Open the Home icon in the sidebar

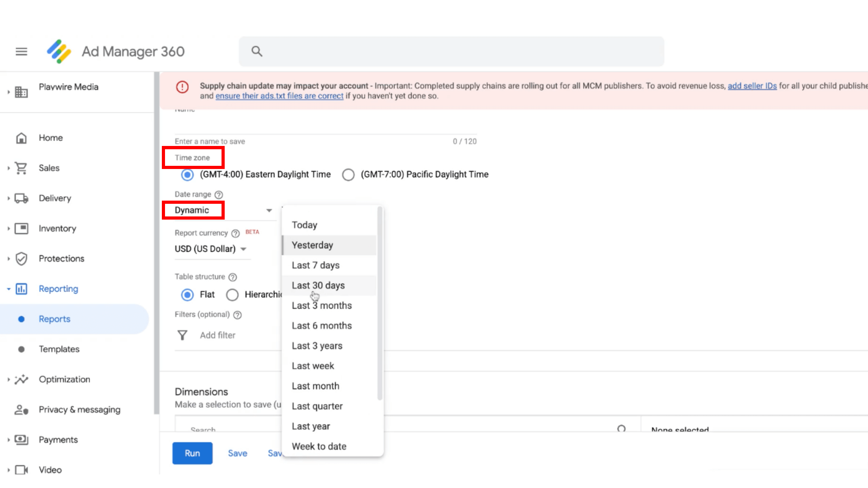[21, 138]
